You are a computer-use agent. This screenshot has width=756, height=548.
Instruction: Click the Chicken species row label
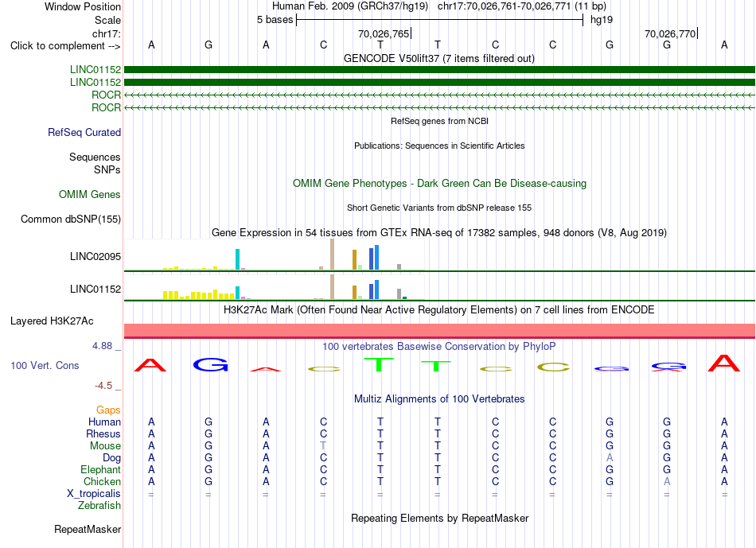pyautogui.click(x=102, y=481)
